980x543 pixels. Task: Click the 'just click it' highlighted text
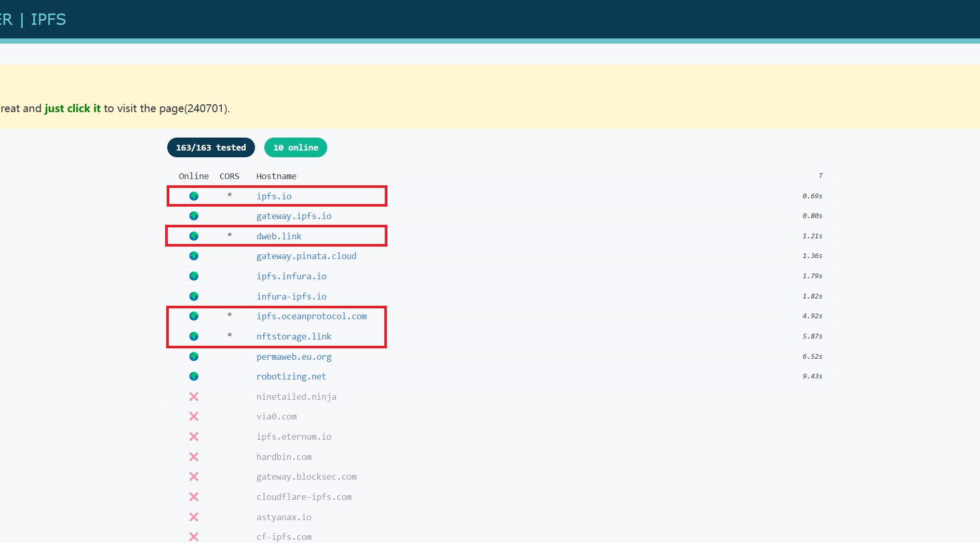coord(73,108)
